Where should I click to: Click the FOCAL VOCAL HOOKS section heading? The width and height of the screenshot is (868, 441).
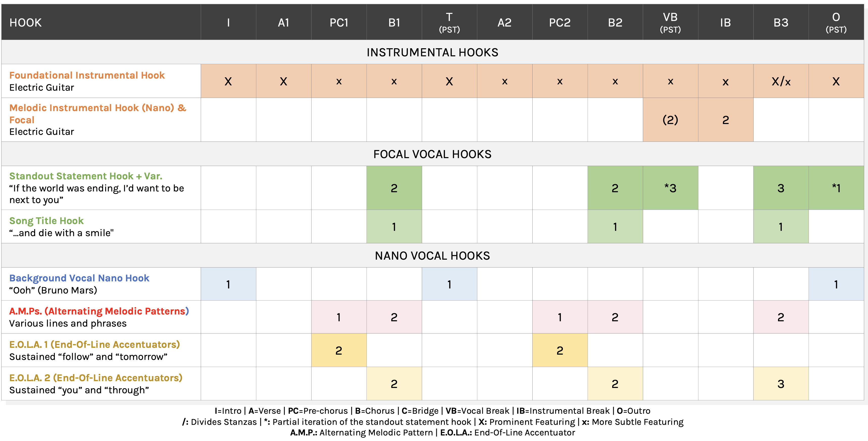tap(432, 154)
